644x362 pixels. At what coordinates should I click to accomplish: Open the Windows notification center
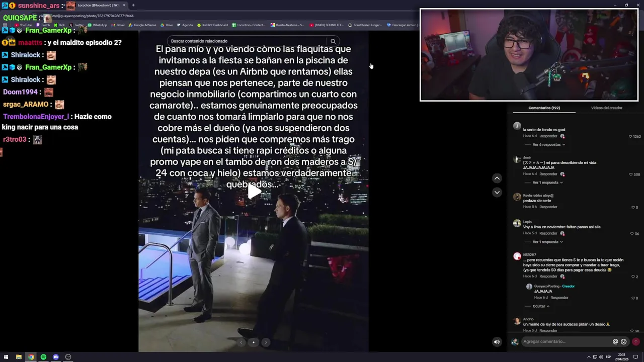pyautogui.click(x=636, y=357)
